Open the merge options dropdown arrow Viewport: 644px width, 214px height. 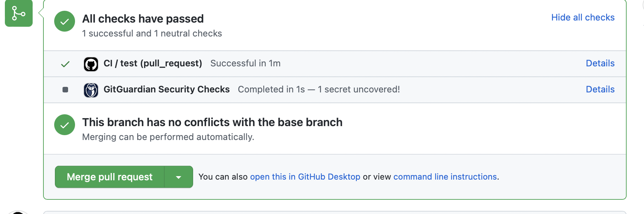(178, 176)
